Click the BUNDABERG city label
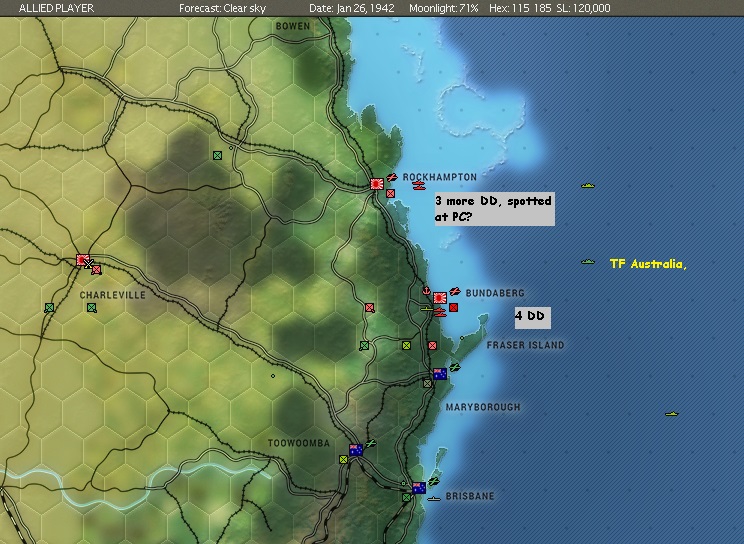 click(x=495, y=293)
